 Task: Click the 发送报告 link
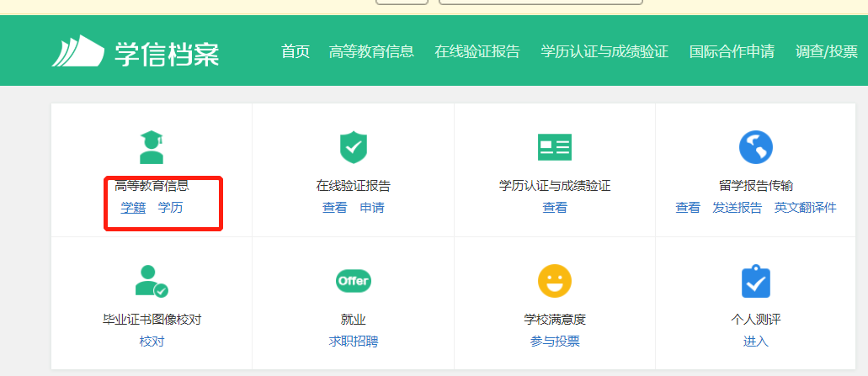point(737,208)
